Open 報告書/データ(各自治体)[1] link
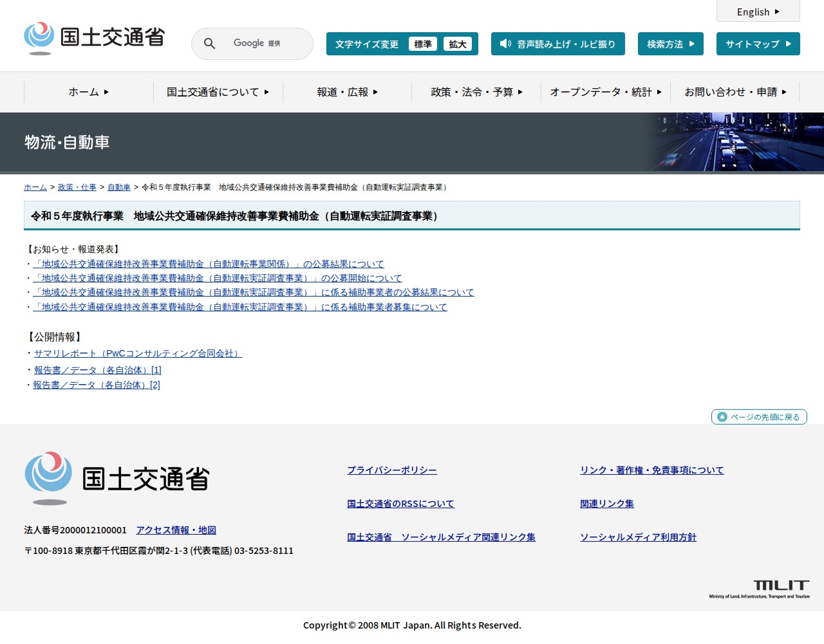 97,370
